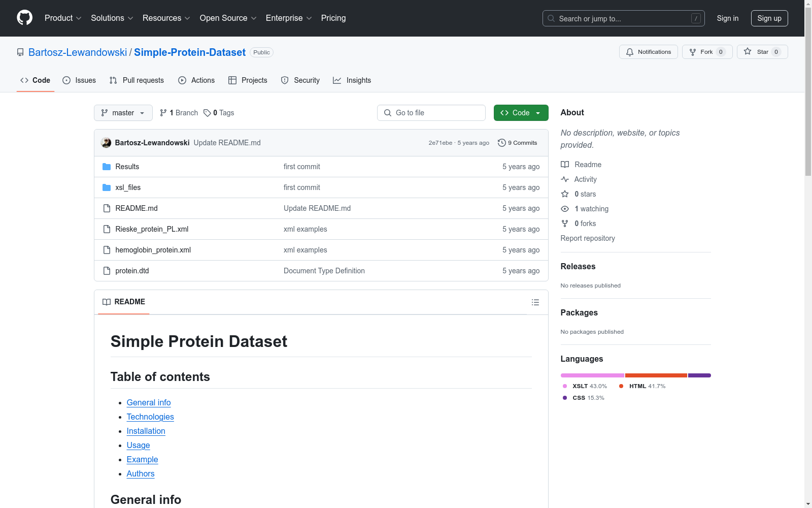This screenshot has height=508, width=812.
Task: Click the Sign in link
Action: [728, 18]
